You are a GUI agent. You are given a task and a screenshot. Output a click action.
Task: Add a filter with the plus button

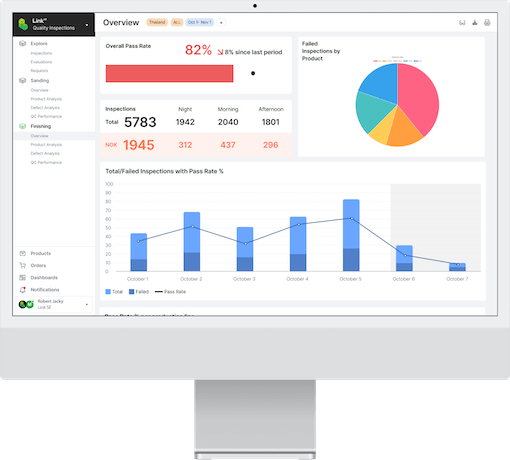pyautogui.click(x=221, y=23)
